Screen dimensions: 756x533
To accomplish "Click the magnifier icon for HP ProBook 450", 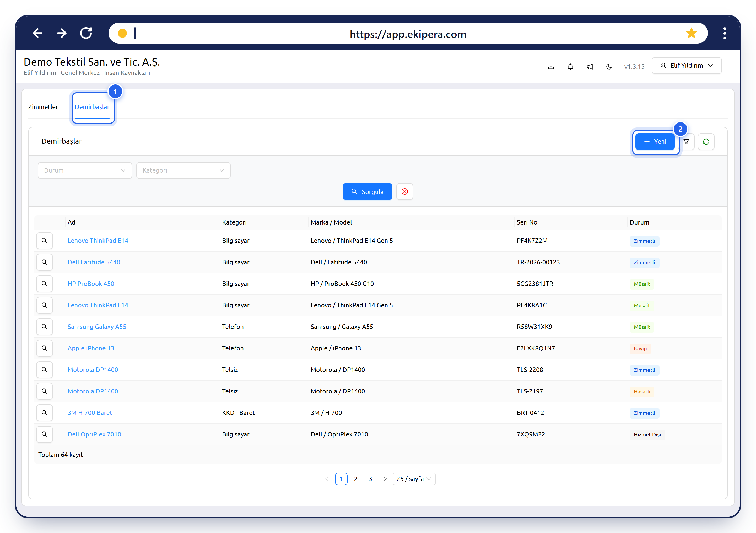I will pyautogui.click(x=45, y=284).
